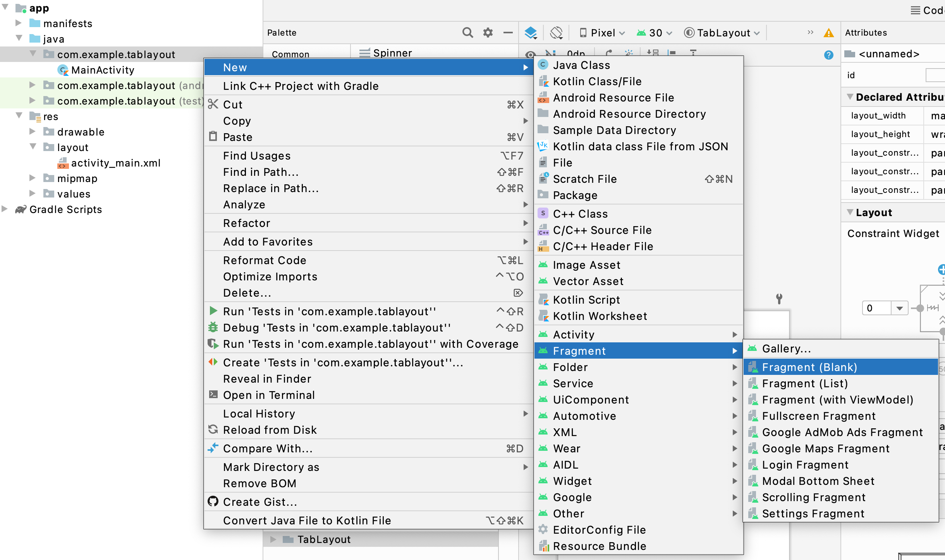Open constraint margin 0 dropdown
The height and width of the screenshot is (560, 945).
tap(899, 308)
